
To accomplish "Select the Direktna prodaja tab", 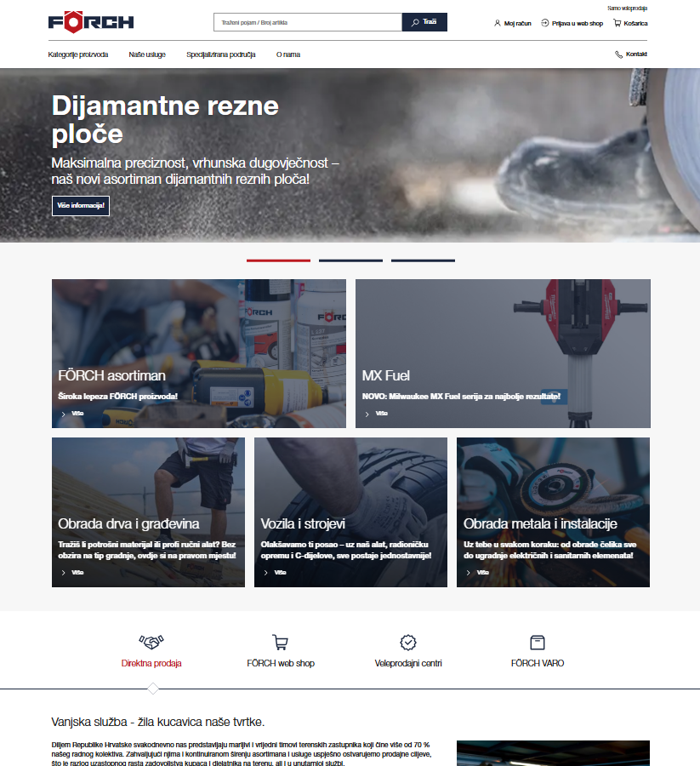I will pyautogui.click(x=151, y=663).
